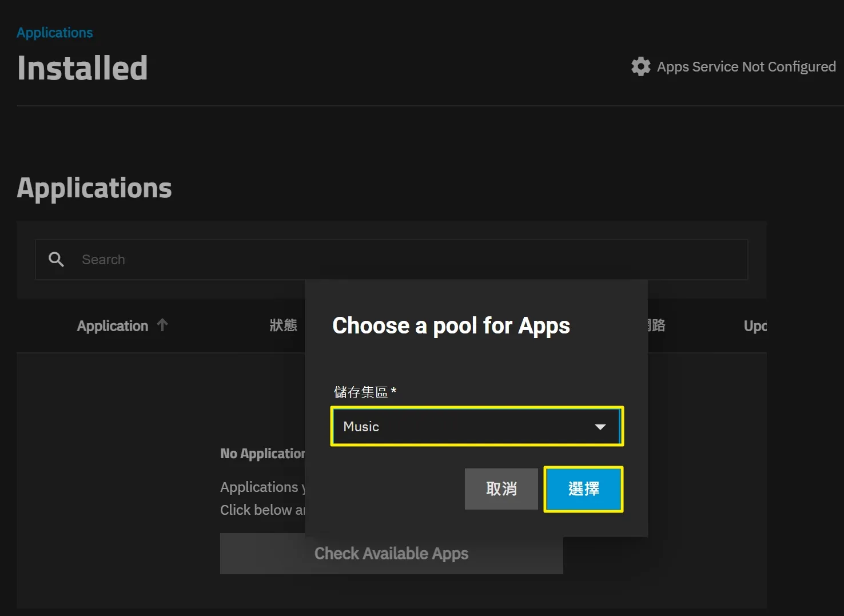Click the No Applications message text
The image size is (844, 616).
point(262,454)
